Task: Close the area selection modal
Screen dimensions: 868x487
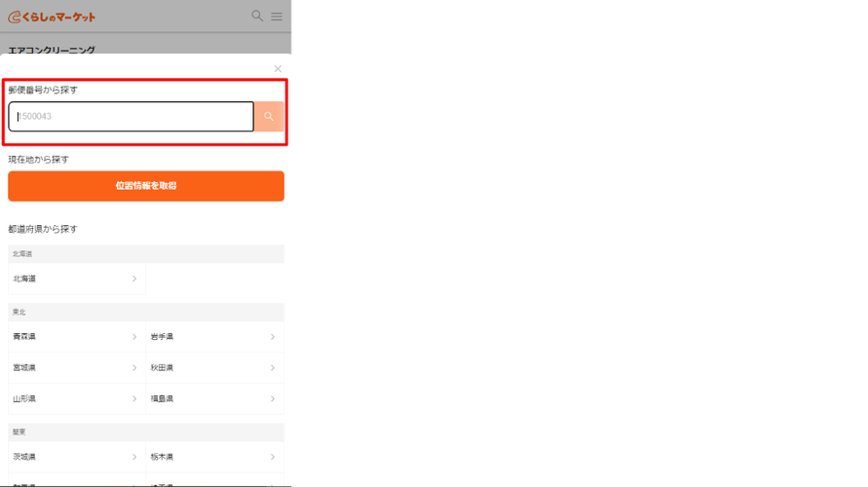Action: click(x=278, y=68)
